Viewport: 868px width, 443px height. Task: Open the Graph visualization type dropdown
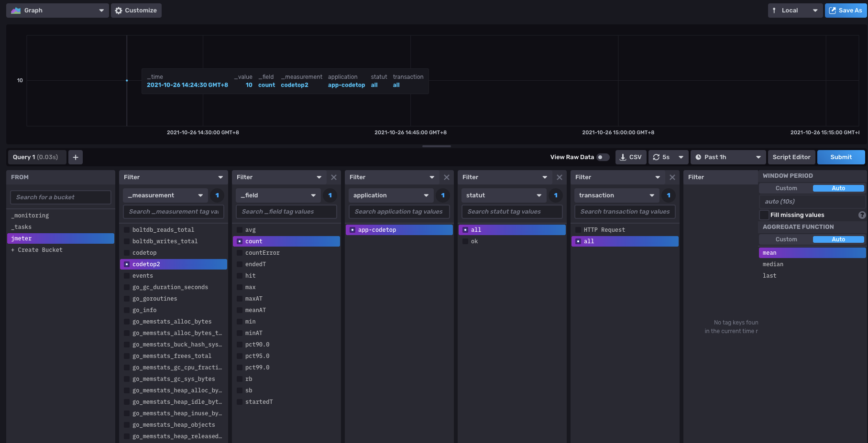57,11
